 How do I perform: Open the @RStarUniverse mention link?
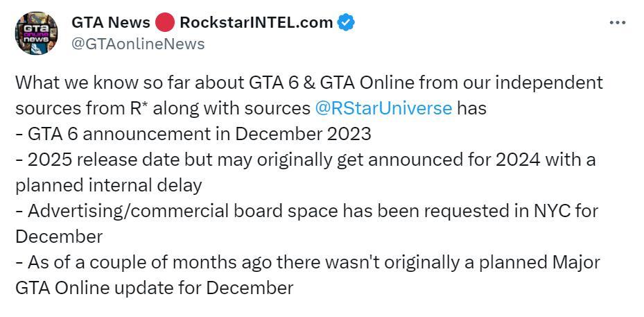tap(383, 108)
